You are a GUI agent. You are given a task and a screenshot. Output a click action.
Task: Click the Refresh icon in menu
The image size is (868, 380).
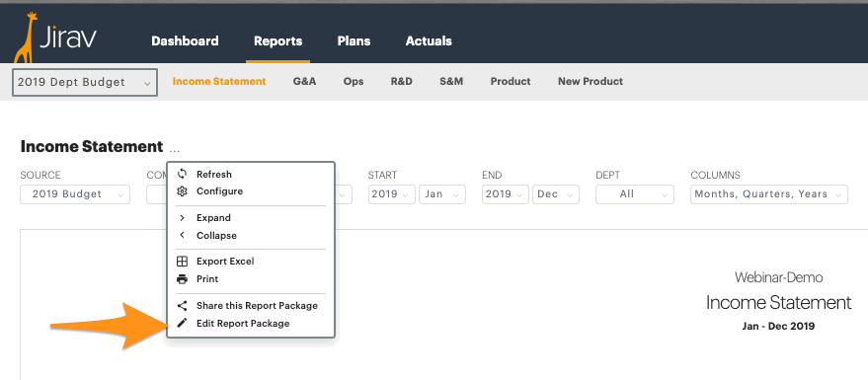[182, 175]
